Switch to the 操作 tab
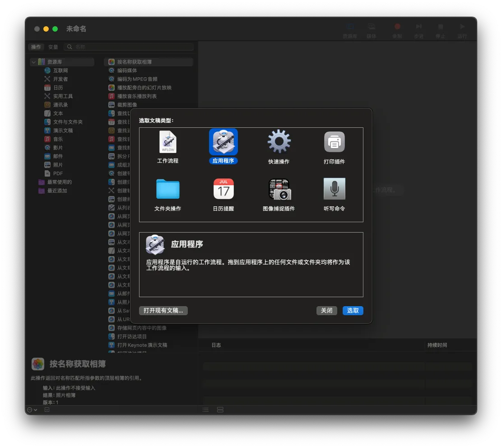The image size is (502, 448). click(36, 47)
